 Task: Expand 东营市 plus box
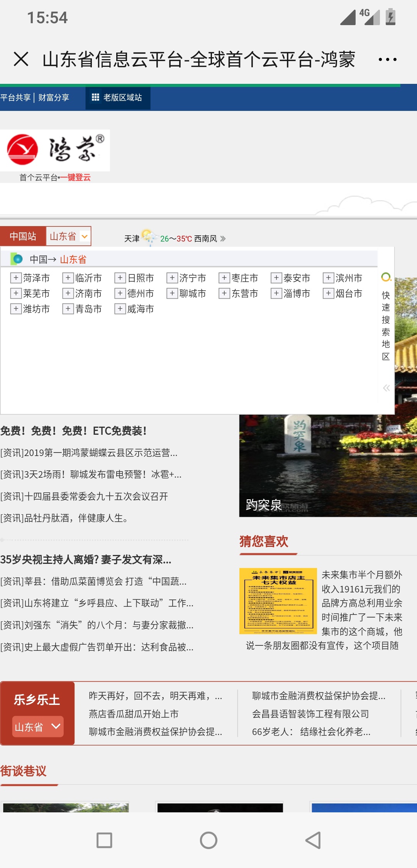(x=224, y=293)
